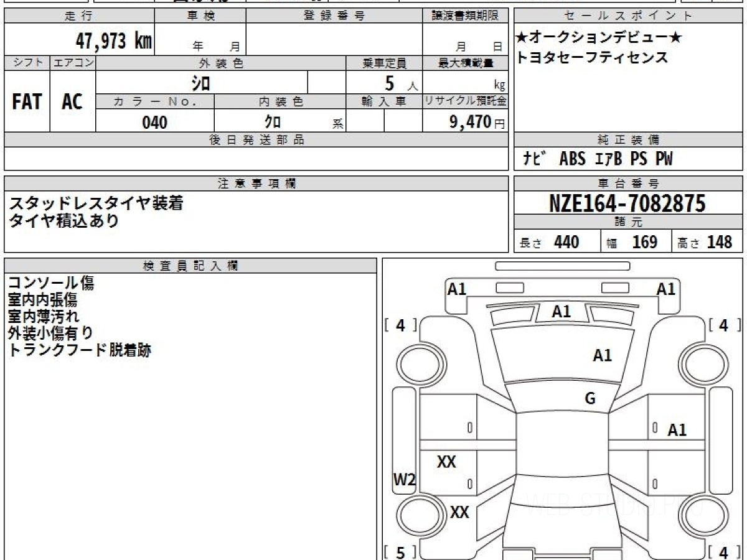
Task: Click the [5] tire rating marker
Action: 400,552
